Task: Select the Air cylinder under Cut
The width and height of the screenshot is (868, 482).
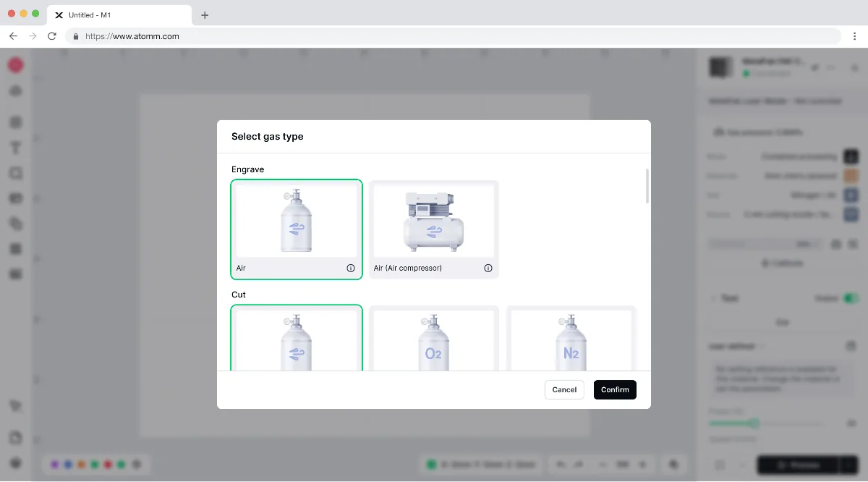Action: coord(297,338)
